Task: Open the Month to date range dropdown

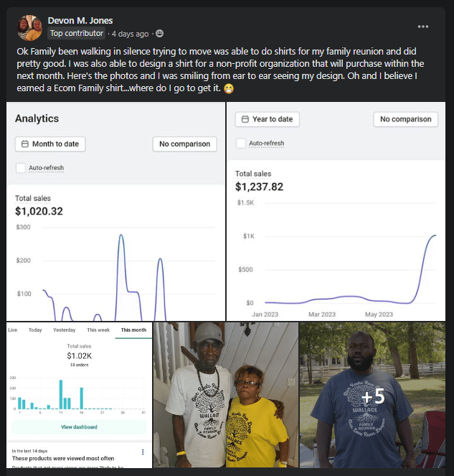Action: 50,144
